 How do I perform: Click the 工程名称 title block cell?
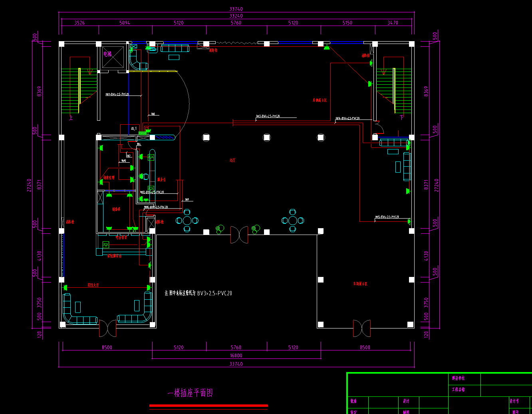pyautogui.click(x=464, y=390)
